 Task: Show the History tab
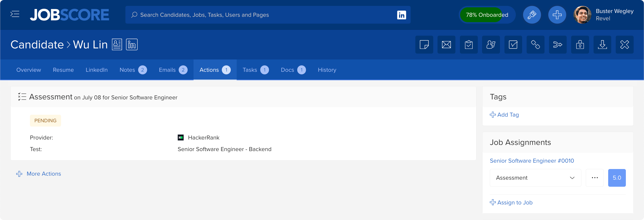tap(327, 70)
